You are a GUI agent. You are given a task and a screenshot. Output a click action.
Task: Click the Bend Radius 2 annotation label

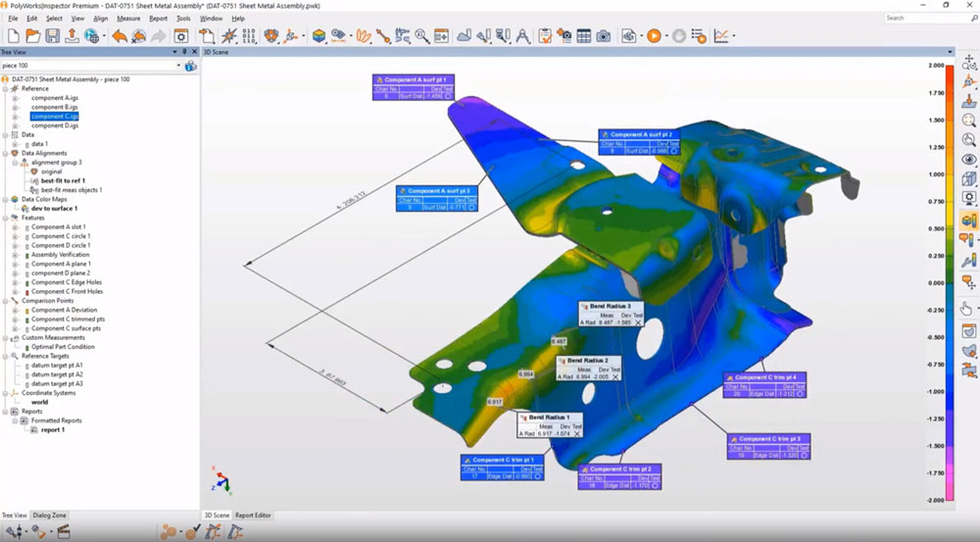[589, 369]
